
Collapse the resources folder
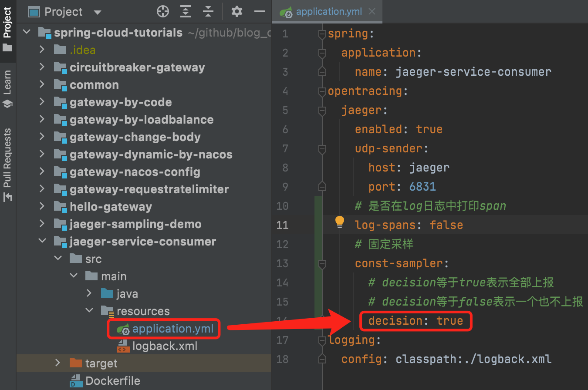click(89, 311)
